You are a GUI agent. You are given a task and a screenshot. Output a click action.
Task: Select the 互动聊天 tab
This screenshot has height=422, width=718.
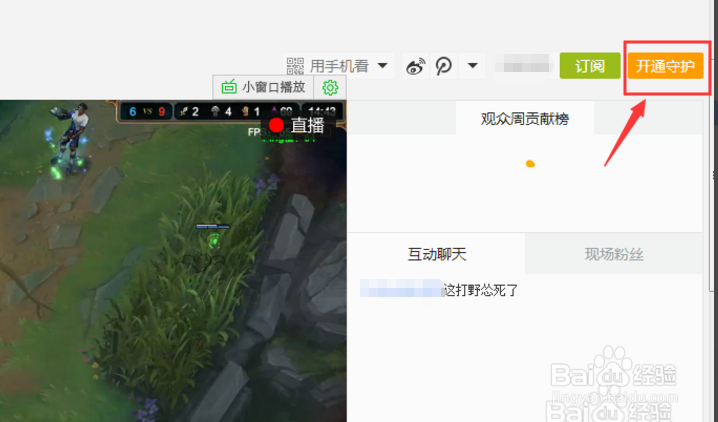click(x=437, y=254)
